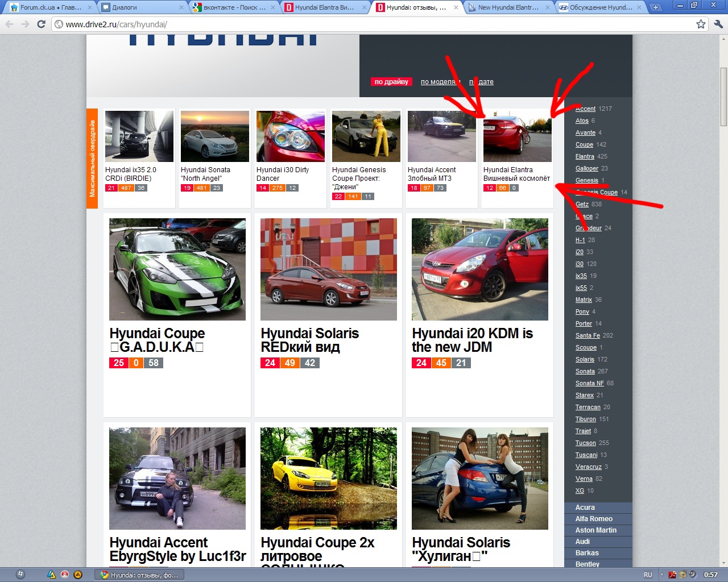Open the green Hyundai Coupe G.A.D.U.K.A photo
This screenshot has width=728, height=582.
pyautogui.click(x=177, y=269)
